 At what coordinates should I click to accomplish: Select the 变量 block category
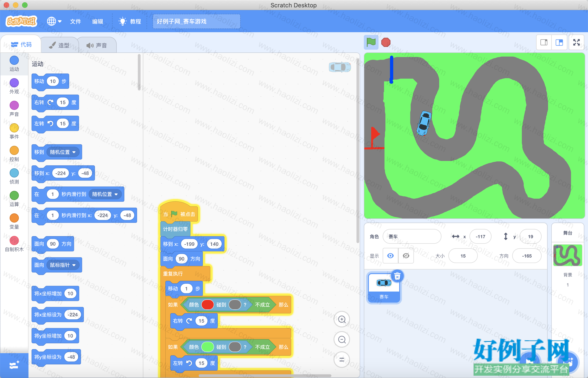pyautogui.click(x=14, y=222)
